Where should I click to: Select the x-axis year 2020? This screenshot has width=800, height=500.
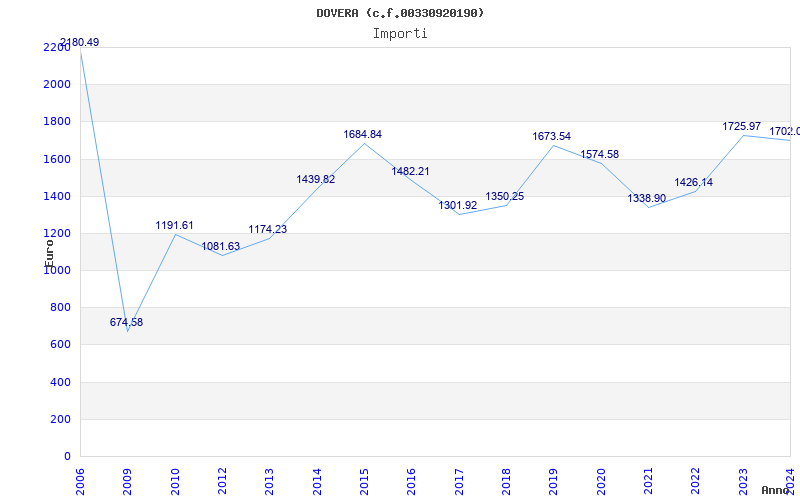point(601,482)
